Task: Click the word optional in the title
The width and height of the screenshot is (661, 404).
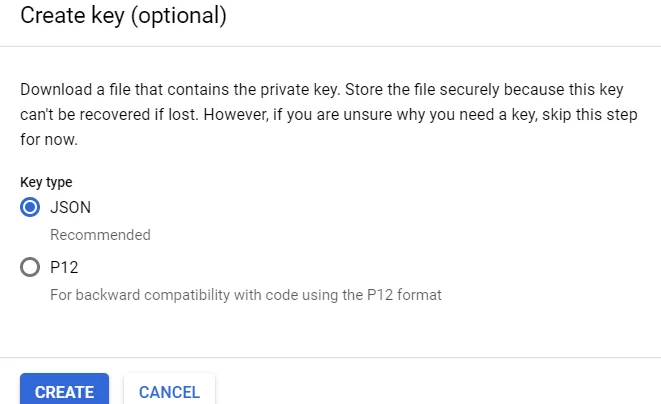Action: [x=179, y=16]
